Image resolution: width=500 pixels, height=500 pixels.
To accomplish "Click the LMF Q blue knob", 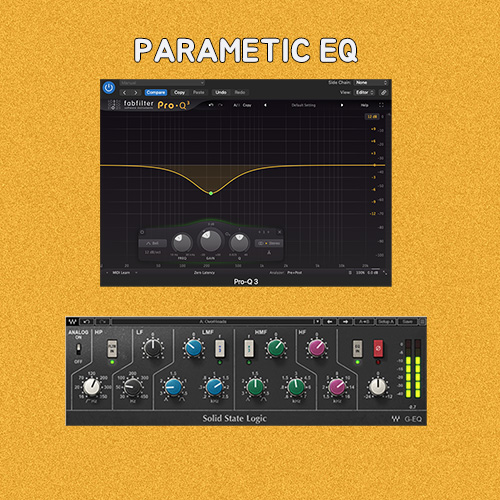I will click(173, 387).
